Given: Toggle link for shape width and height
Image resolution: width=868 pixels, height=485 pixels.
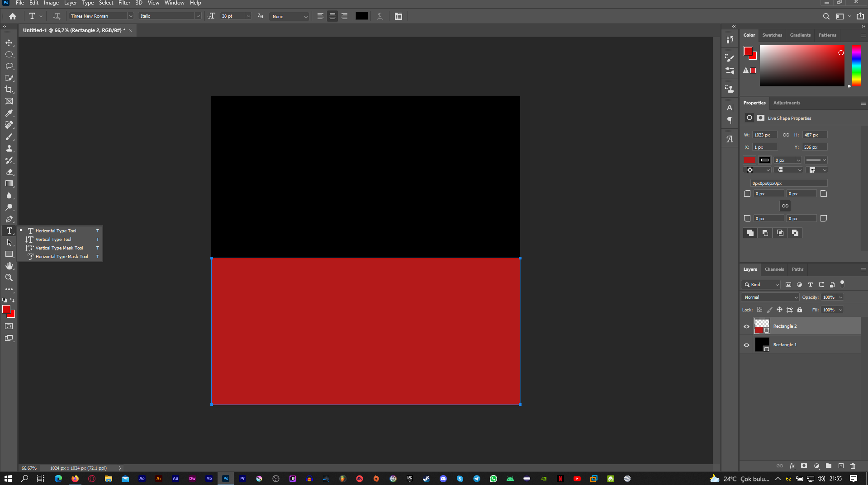Looking at the screenshot, I should pyautogui.click(x=786, y=135).
